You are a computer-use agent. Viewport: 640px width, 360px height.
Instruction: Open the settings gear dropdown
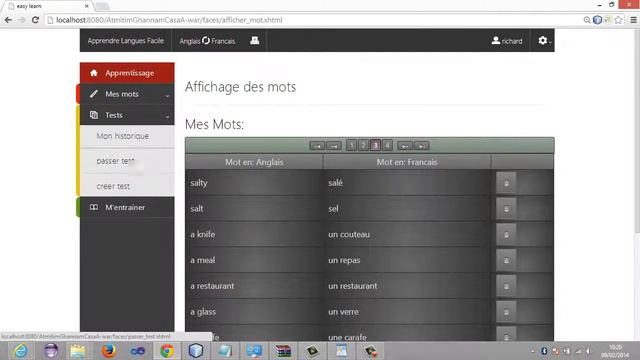pos(544,40)
